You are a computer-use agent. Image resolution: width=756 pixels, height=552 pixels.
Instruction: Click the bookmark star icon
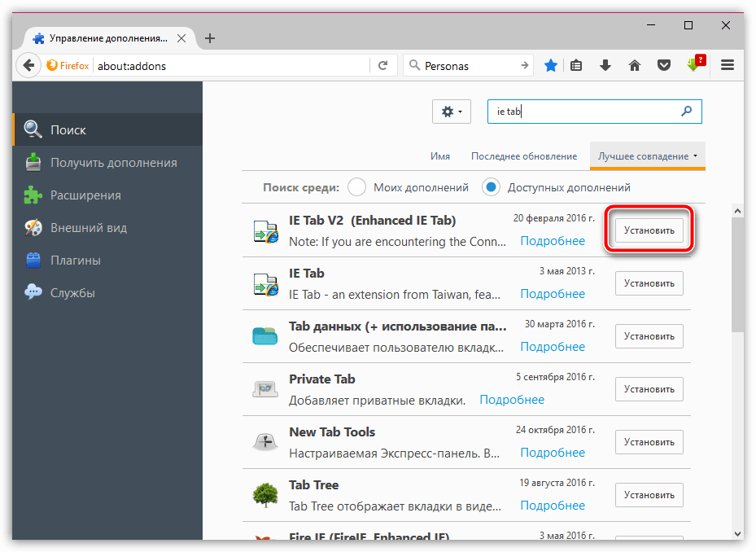(551, 65)
